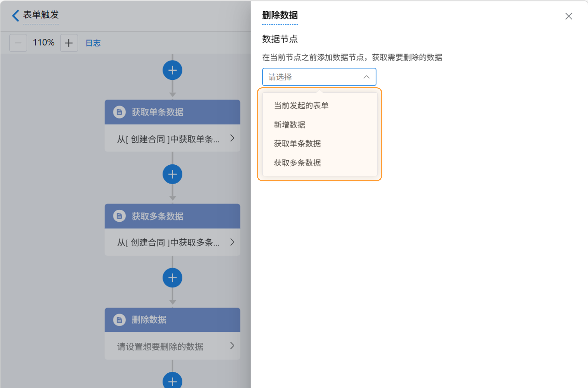Choose 获取多条数据 from dropdown list
Screen dimensions: 588x388
click(297, 163)
